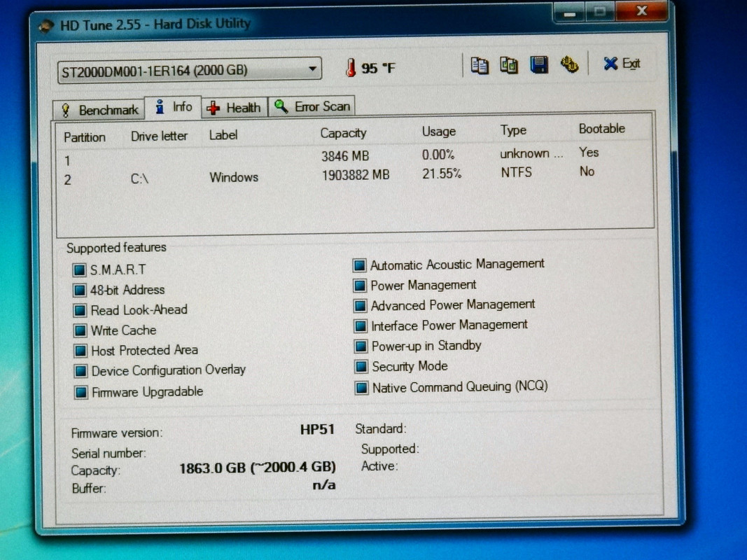The width and height of the screenshot is (747, 560).
Task: Sort by the Capacity column header
Action: point(343,133)
